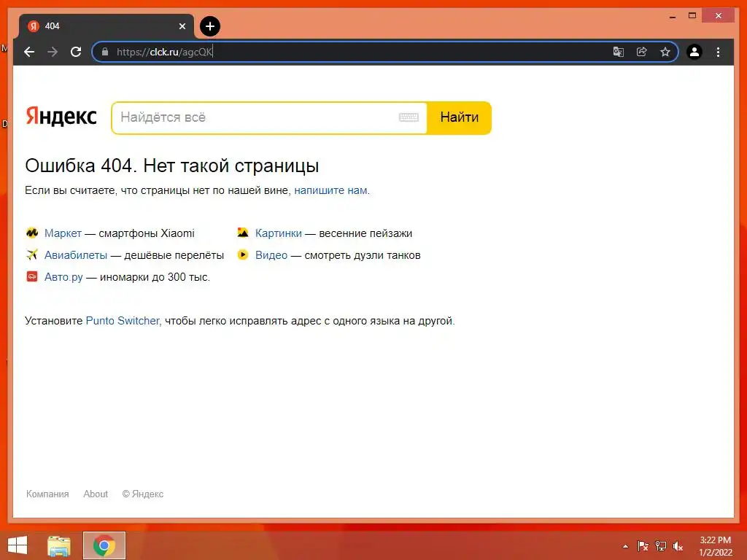Open the Видео link
This screenshot has height=560, width=747.
coord(271,255)
